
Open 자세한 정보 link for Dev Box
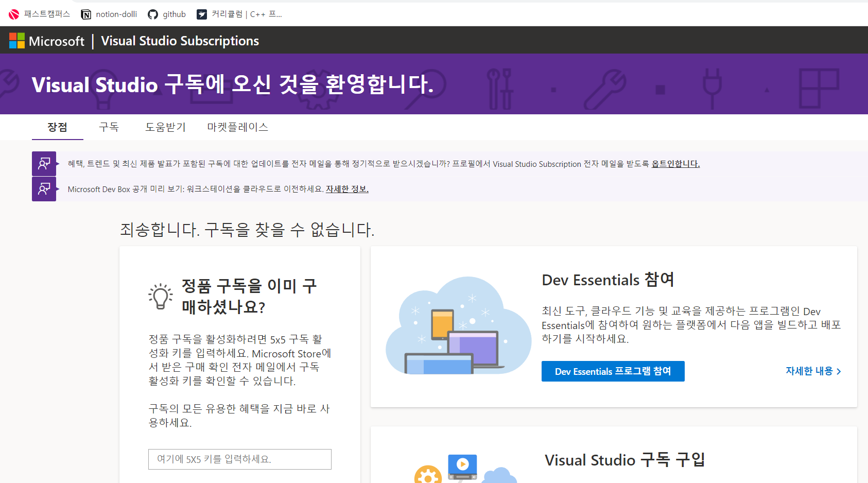347,189
